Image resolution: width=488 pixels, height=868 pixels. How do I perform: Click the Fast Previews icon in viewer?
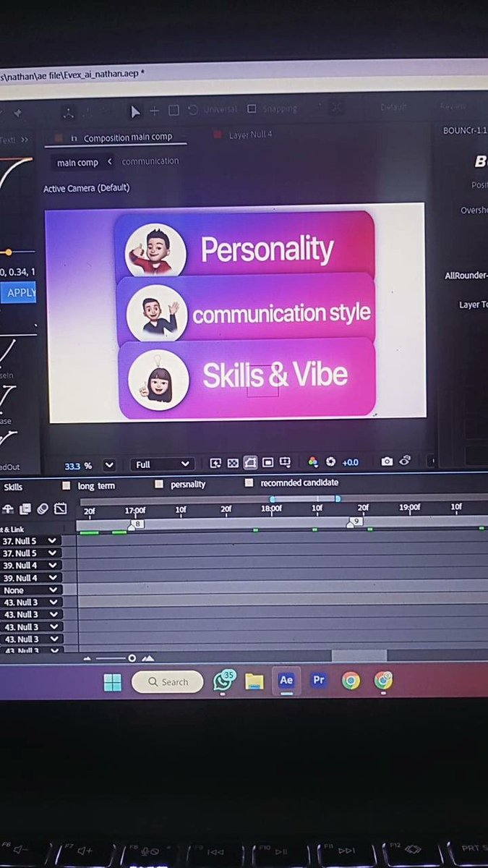pyautogui.click(x=215, y=463)
